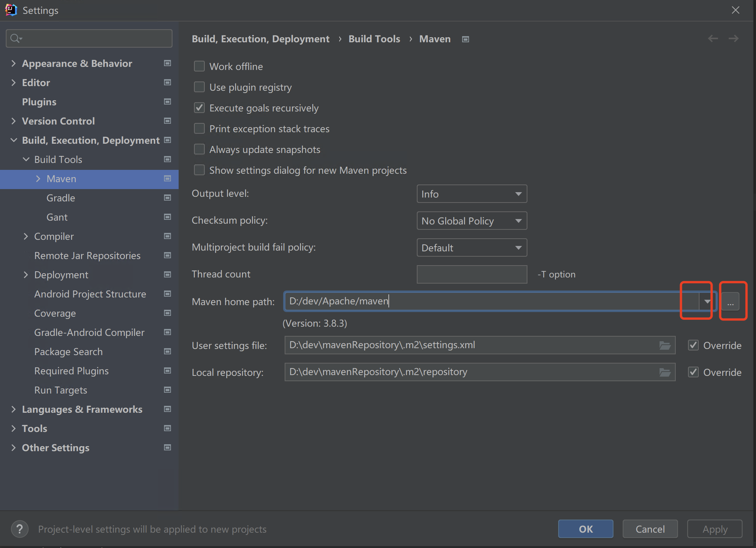Click the search magnifier icon in settings search
Viewport: 756px width, 548px height.
(16, 38)
